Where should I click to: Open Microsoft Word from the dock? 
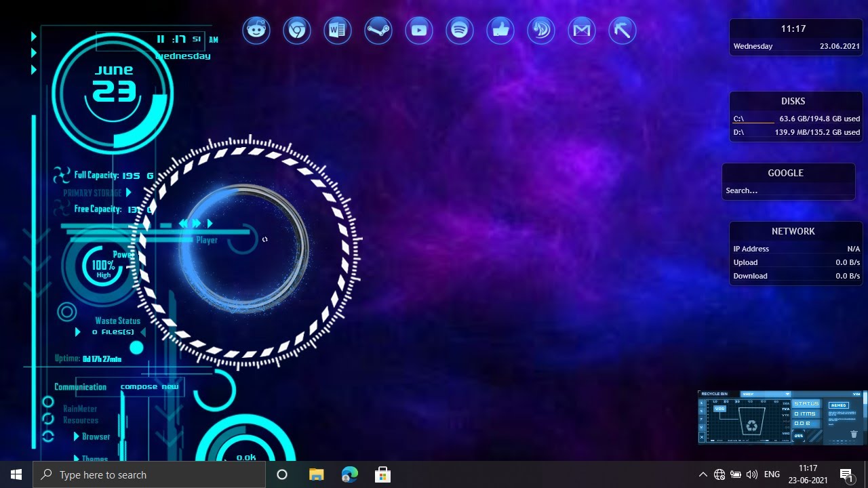pyautogui.click(x=338, y=30)
